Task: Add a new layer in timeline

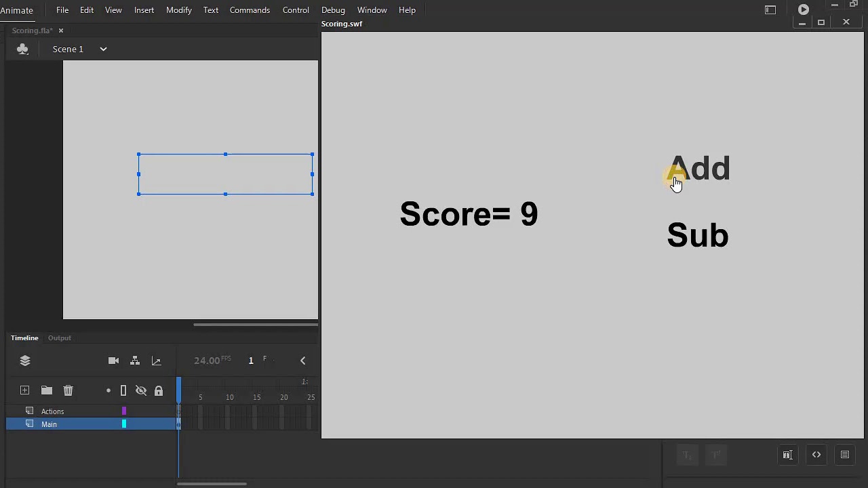Action: 24,390
